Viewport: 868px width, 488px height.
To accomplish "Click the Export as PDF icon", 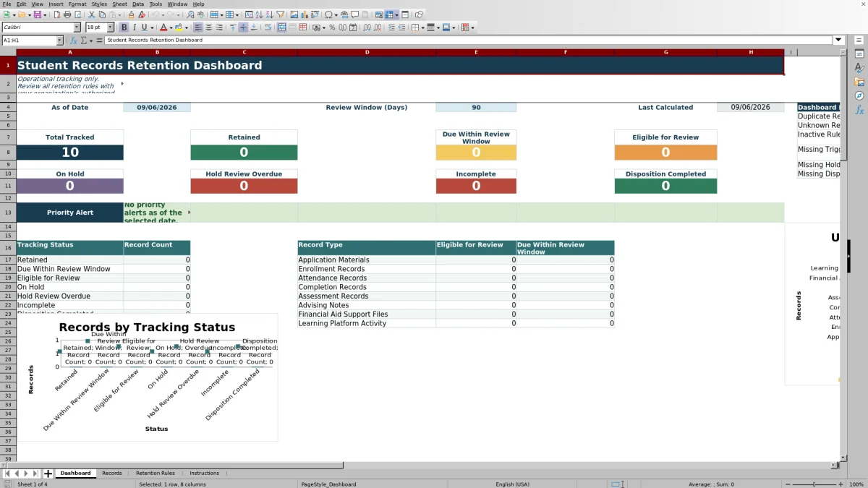I will click(56, 14).
